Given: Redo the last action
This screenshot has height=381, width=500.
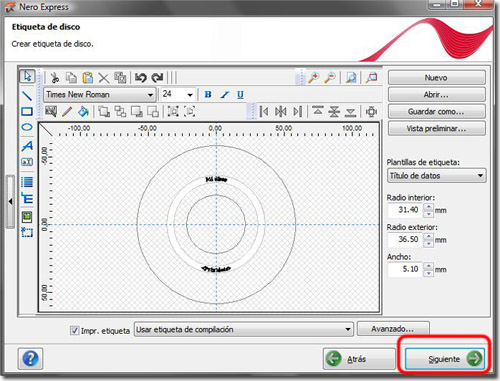Looking at the screenshot, I should tap(157, 78).
